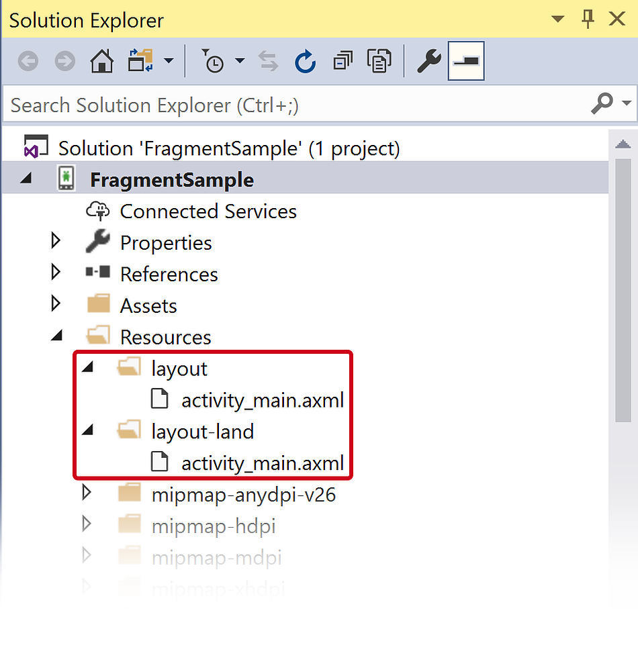Click the Show All Files icon
Viewport: 638px width, 672px height.
(379, 62)
